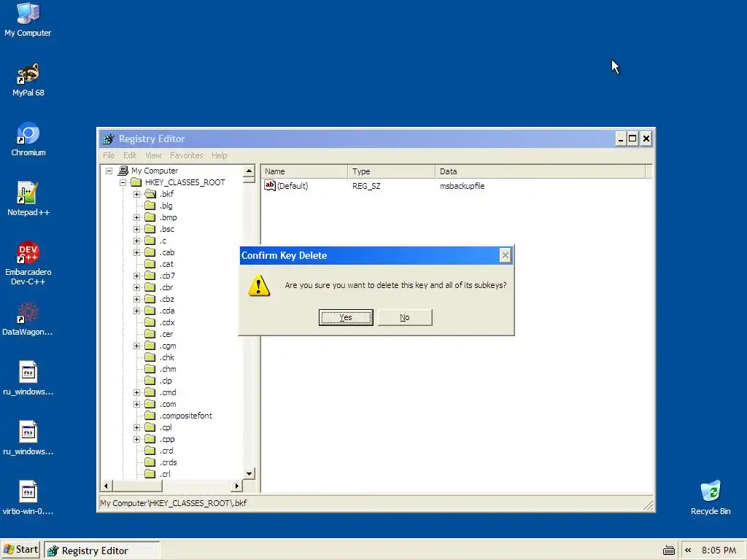Viewport: 747px width, 560px height.
Task: Click the .chk folder icon
Action: click(x=150, y=357)
